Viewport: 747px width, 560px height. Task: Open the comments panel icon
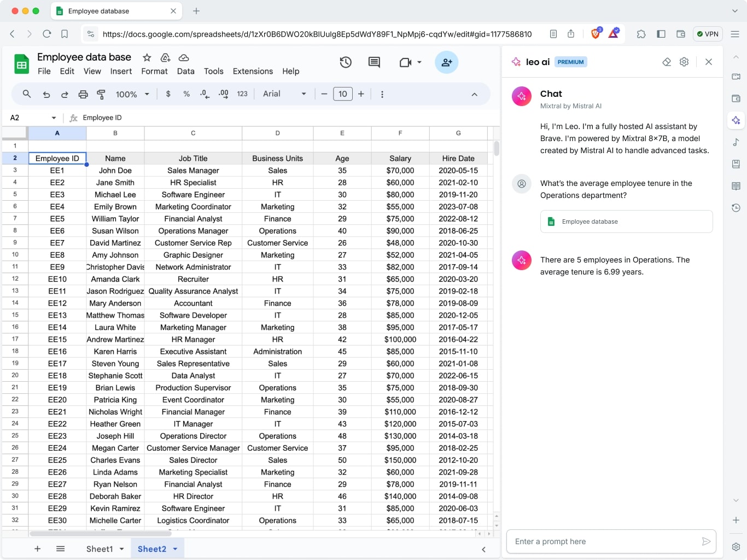[x=374, y=62]
